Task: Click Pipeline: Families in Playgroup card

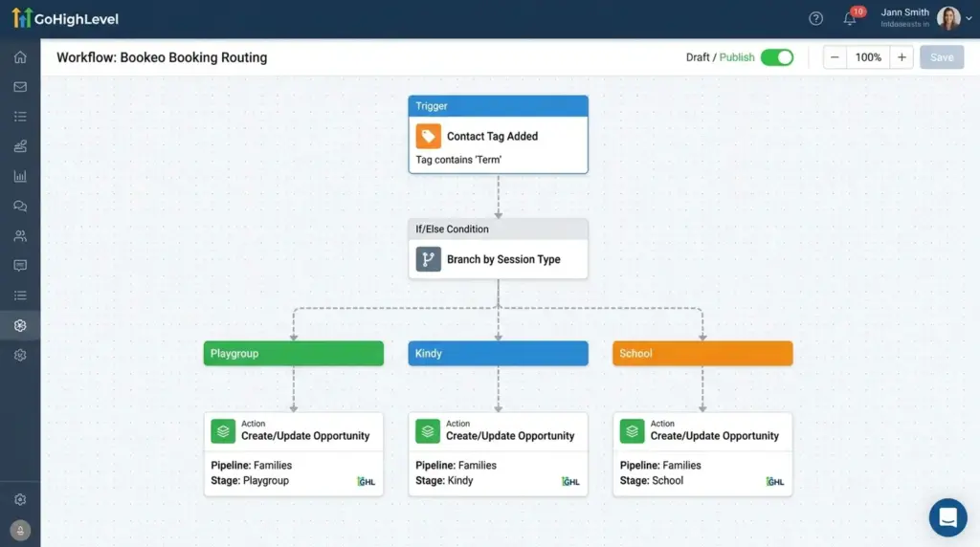Action: pos(252,465)
